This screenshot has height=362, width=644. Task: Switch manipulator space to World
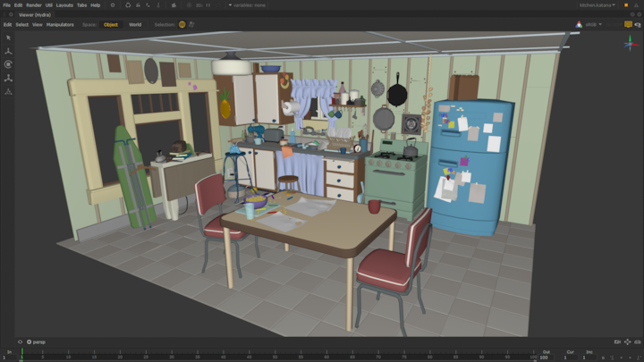[134, 25]
